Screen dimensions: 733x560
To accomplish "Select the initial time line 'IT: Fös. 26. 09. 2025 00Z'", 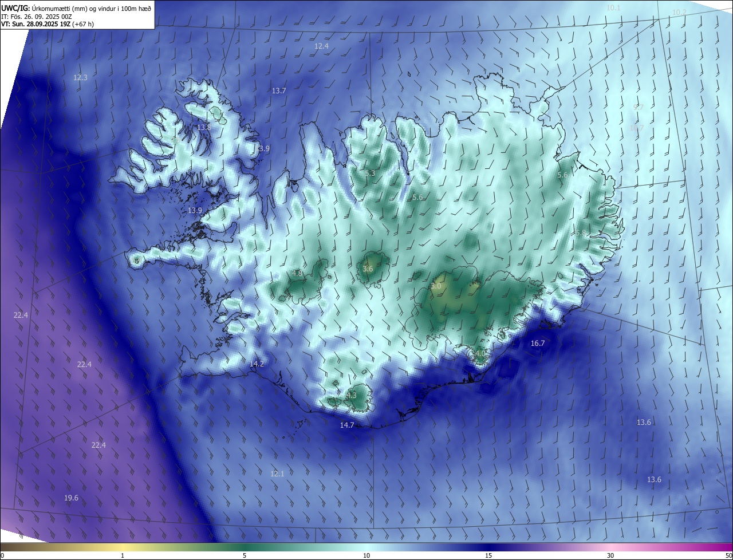I will 37,16.
